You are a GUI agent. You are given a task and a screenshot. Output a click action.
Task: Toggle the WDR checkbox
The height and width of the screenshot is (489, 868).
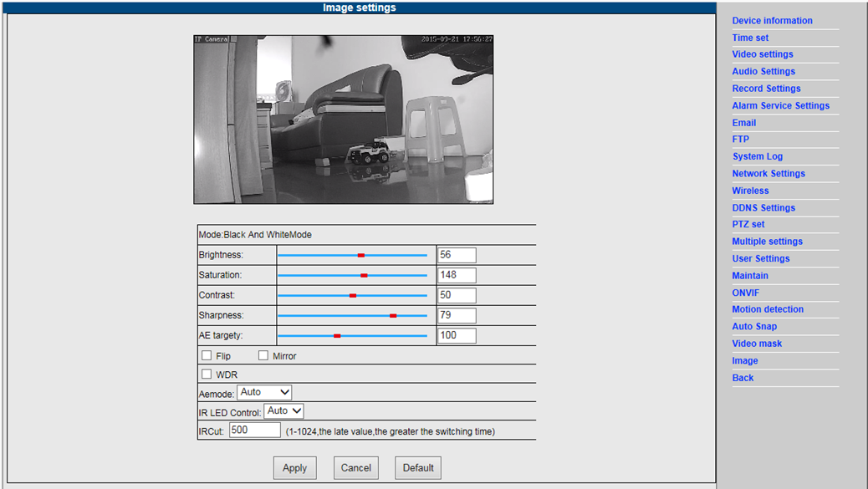click(x=207, y=374)
